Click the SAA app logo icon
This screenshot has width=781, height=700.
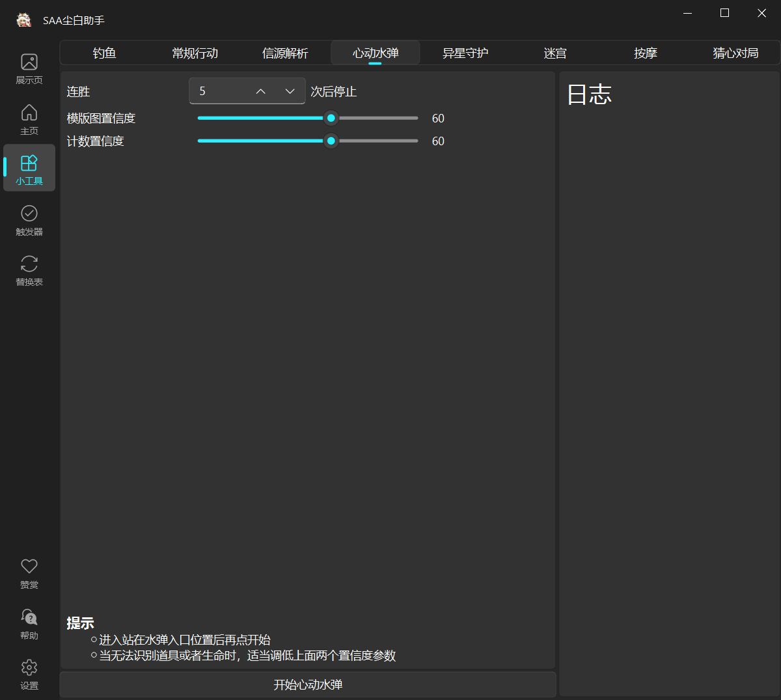pos(24,20)
